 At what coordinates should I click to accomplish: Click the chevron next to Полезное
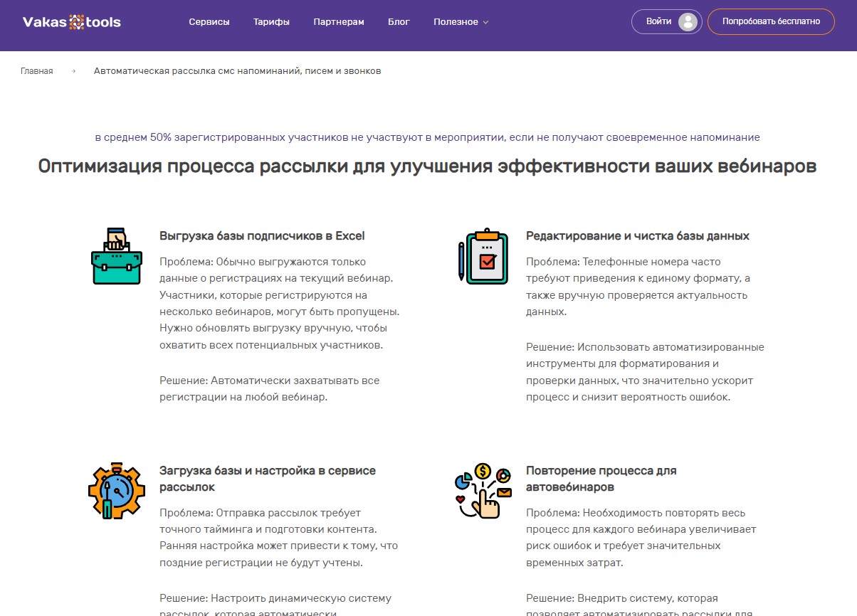[486, 23]
